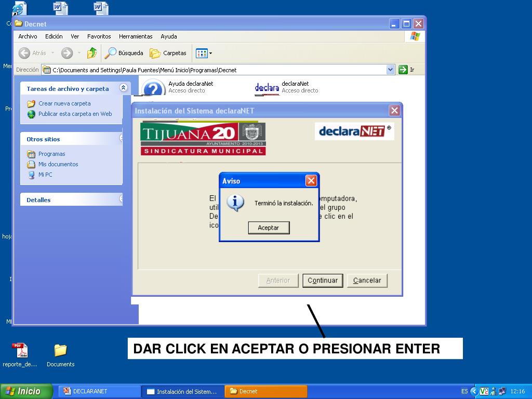Click the Cancelar button in installer

pyautogui.click(x=367, y=281)
